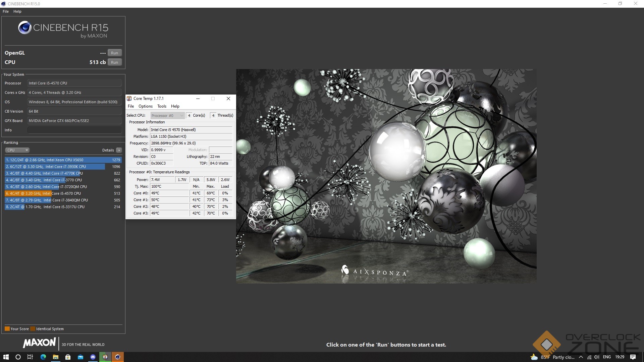This screenshot has height=362, width=644.
Task: Open the Select CPU Processor #0 dropdown
Action: click(167, 116)
